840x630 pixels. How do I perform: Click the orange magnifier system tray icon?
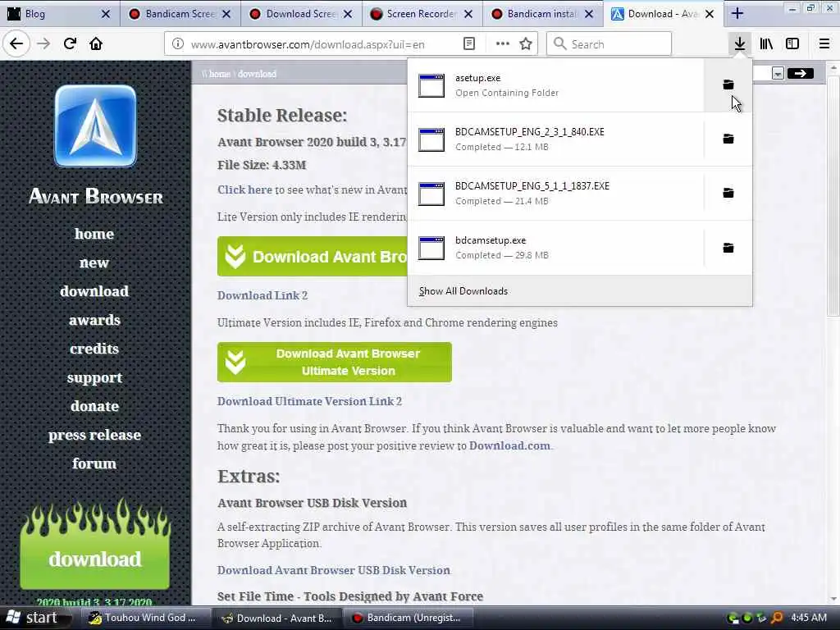tap(776, 618)
